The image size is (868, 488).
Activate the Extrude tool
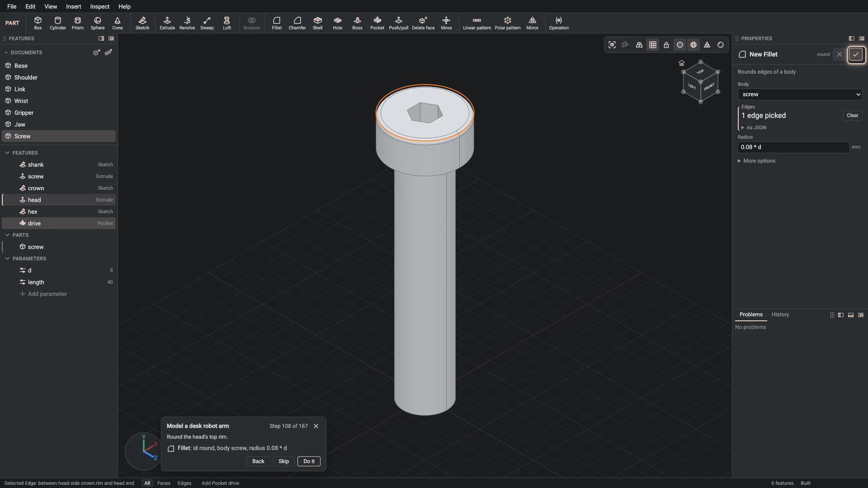167,23
